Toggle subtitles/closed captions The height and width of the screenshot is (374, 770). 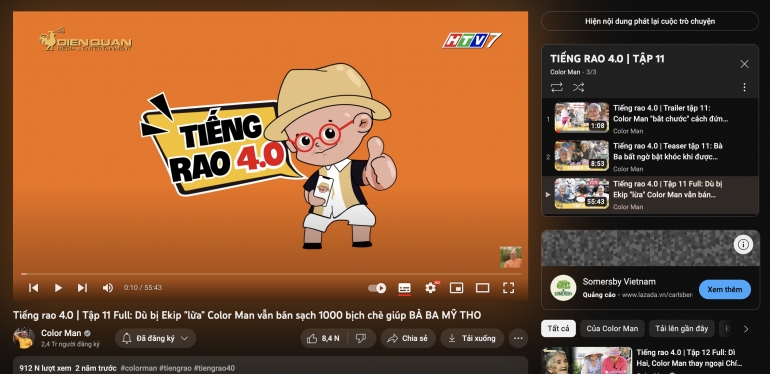(x=404, y=288)
